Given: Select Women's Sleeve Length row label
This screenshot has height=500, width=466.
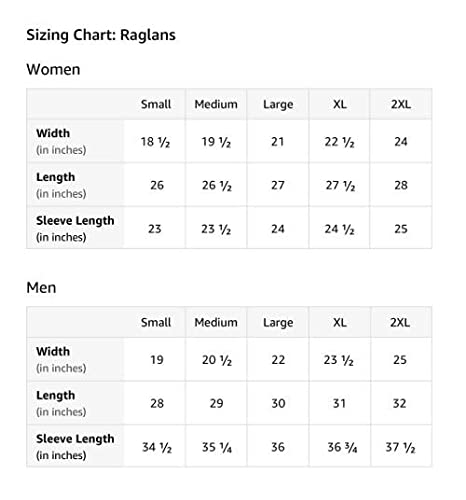Looking at the screenshot, I should (75, 229).
